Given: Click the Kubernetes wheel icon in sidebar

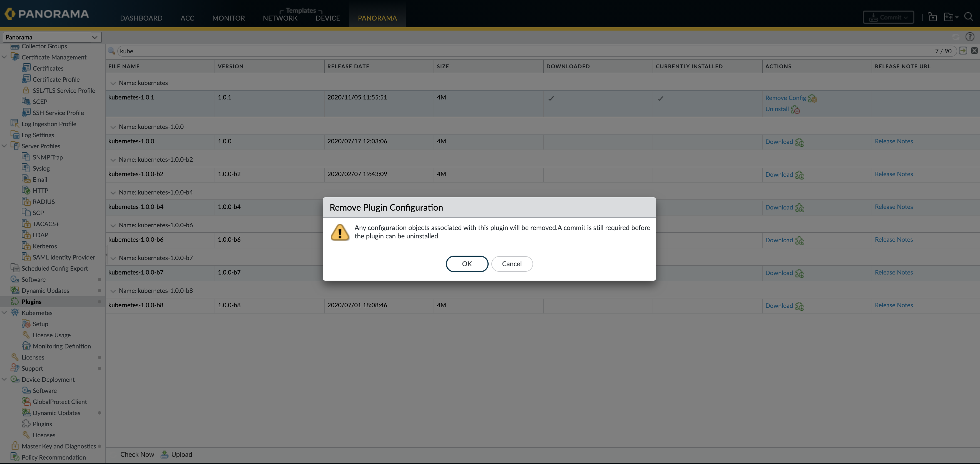Looking at the screenshot, I should tap(15, 313).
